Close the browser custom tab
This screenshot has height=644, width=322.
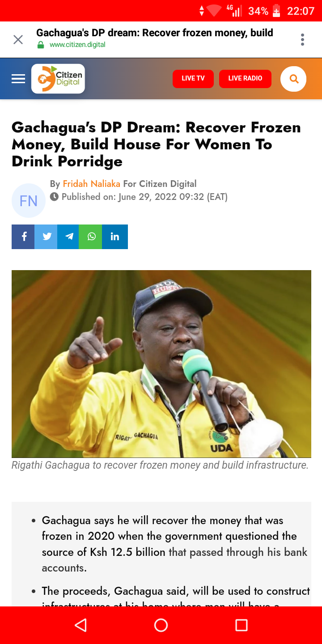pos(18,40)
